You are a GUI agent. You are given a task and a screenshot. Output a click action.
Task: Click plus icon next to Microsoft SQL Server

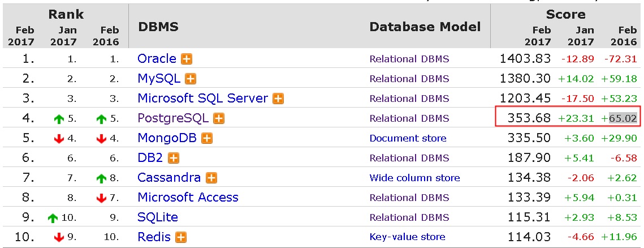point(278,99)
